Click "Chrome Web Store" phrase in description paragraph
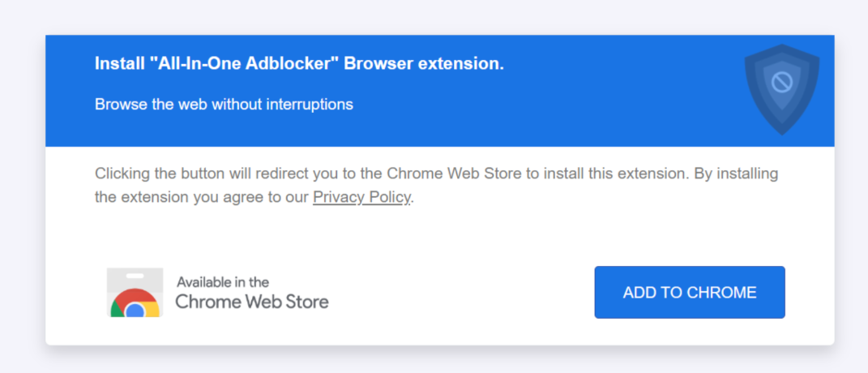 [454, 174]
